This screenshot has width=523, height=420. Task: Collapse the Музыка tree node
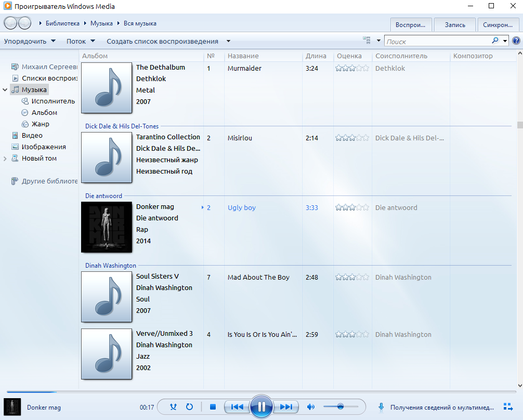(x=5, y=90)
